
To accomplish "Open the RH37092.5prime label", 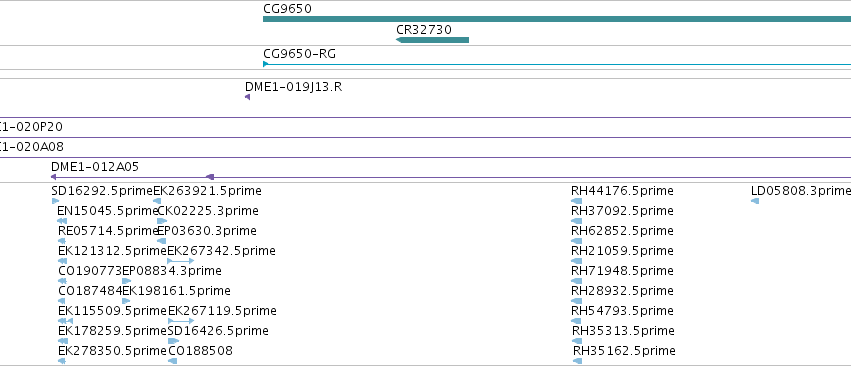I will coord(622,211).
